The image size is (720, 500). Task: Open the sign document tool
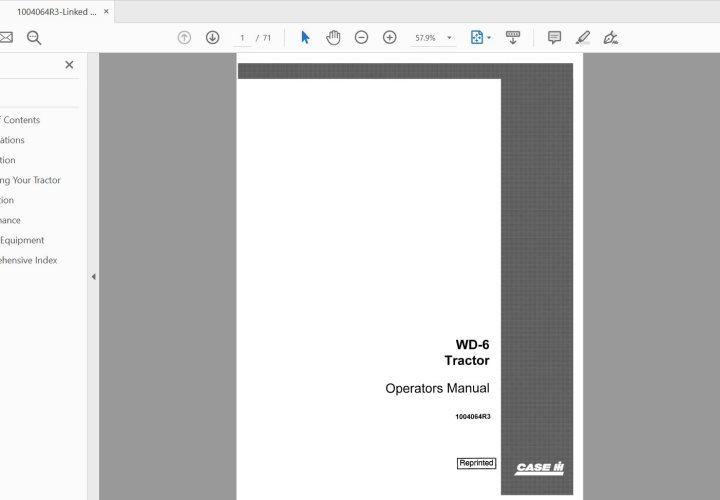(610, 37)
